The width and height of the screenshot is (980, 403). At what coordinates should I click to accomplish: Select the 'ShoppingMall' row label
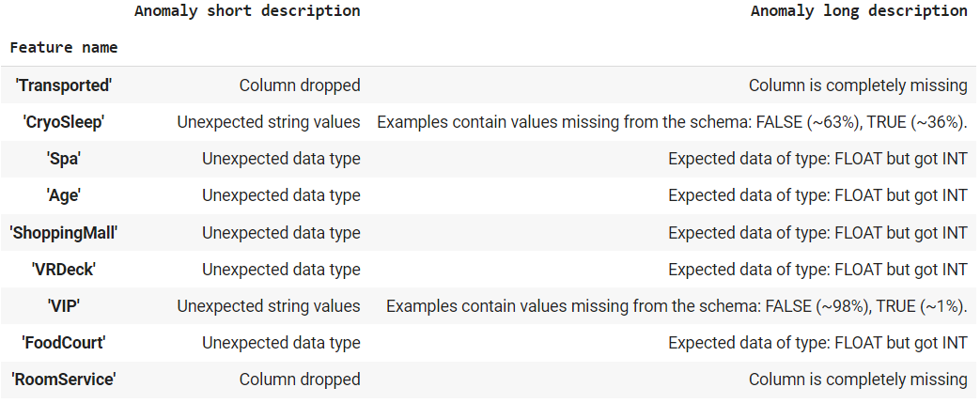(64, 232)
